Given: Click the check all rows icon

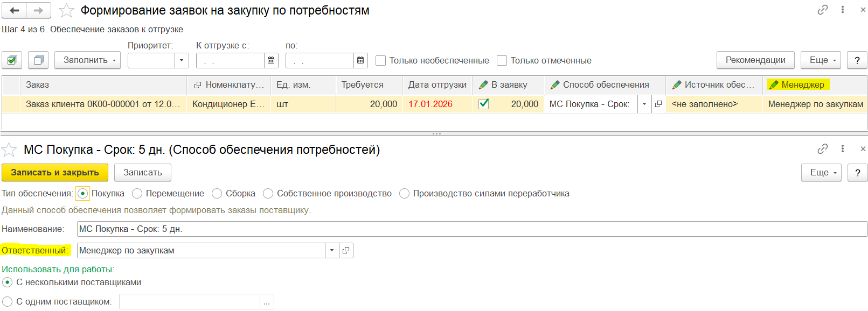Looking at the screenshot, I should click(x=12, y=60).
